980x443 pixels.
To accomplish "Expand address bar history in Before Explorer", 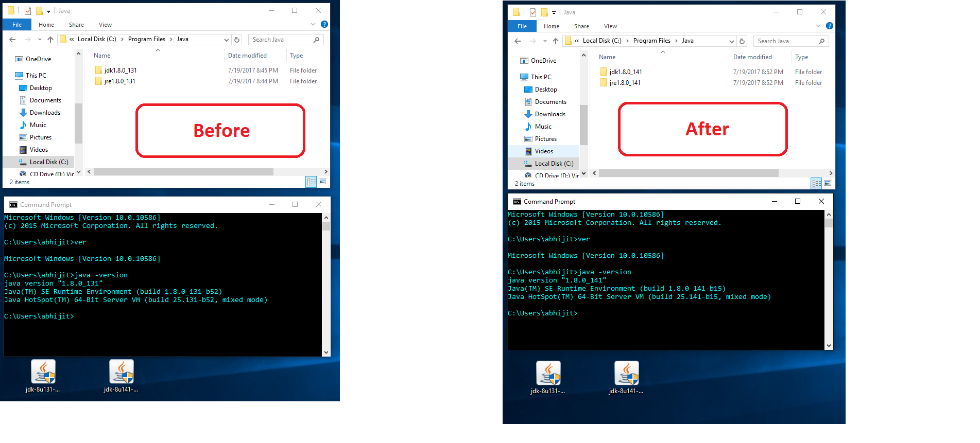I will coord(227,40).
